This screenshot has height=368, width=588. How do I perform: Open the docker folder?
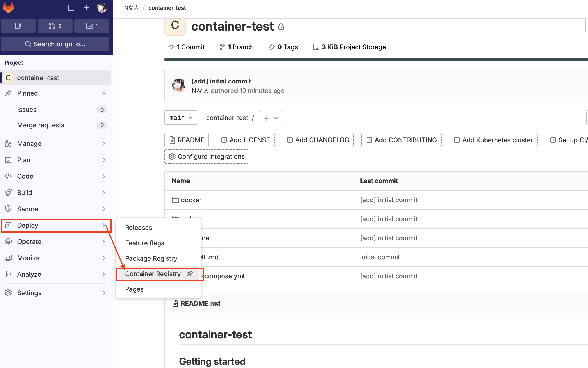(191, 200)
